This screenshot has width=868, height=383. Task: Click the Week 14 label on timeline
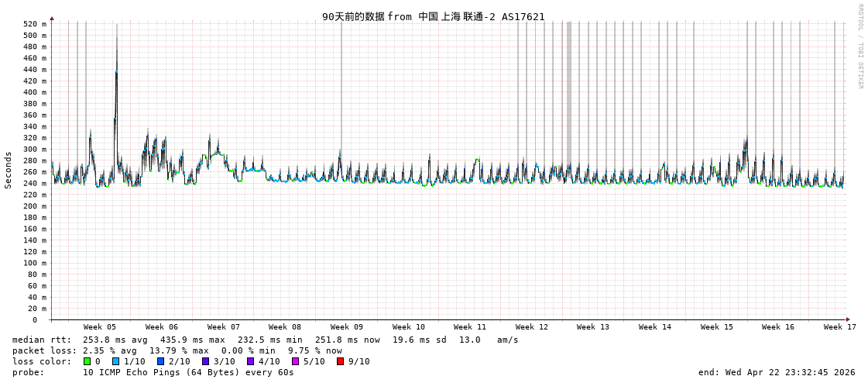pyautogui.click(x=655, y=327)
